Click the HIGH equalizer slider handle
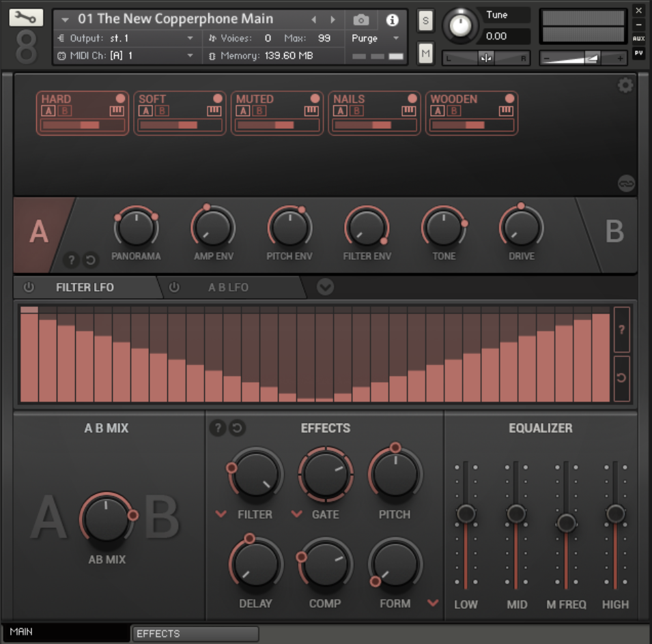This screenshot has width=652, height=644. (x=615, y=514)
